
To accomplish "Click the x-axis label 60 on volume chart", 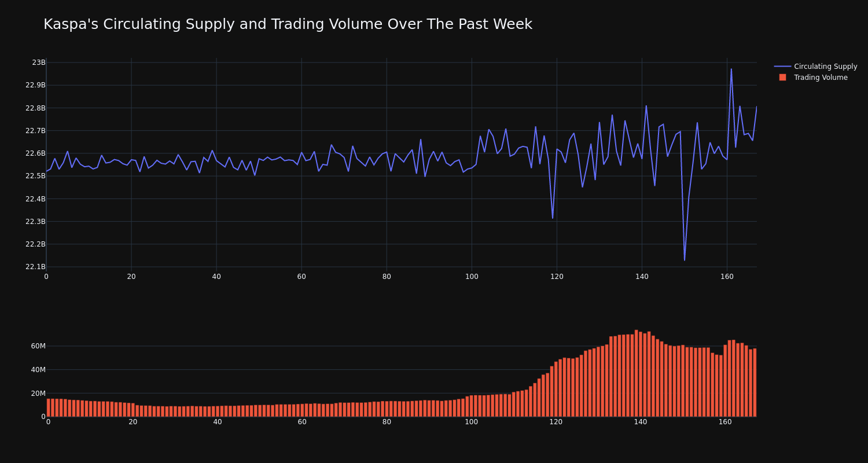I will [x=302, y=422].
